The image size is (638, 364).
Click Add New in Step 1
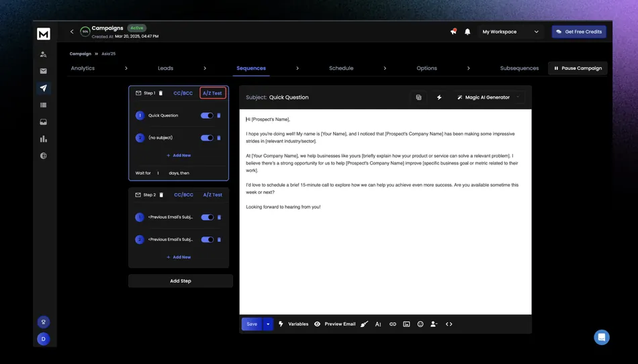[179, 155]
